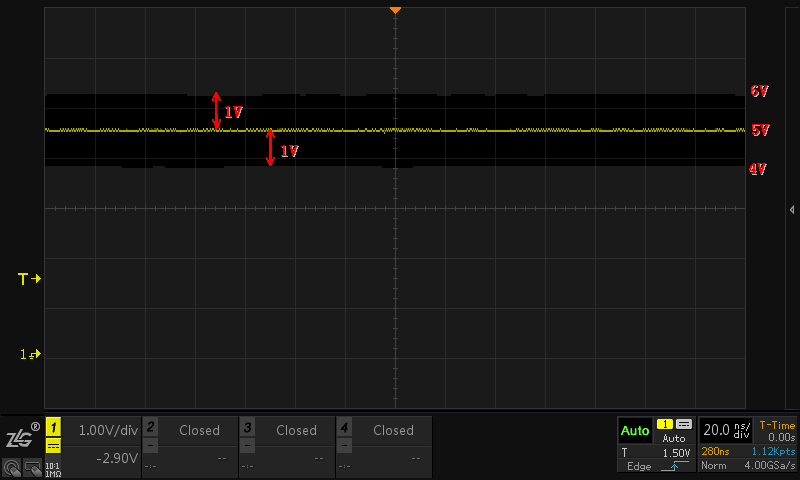Click the channel 1 ground level marker
The height and width of the screenshot is (480, 800).
tap(30, 354)
